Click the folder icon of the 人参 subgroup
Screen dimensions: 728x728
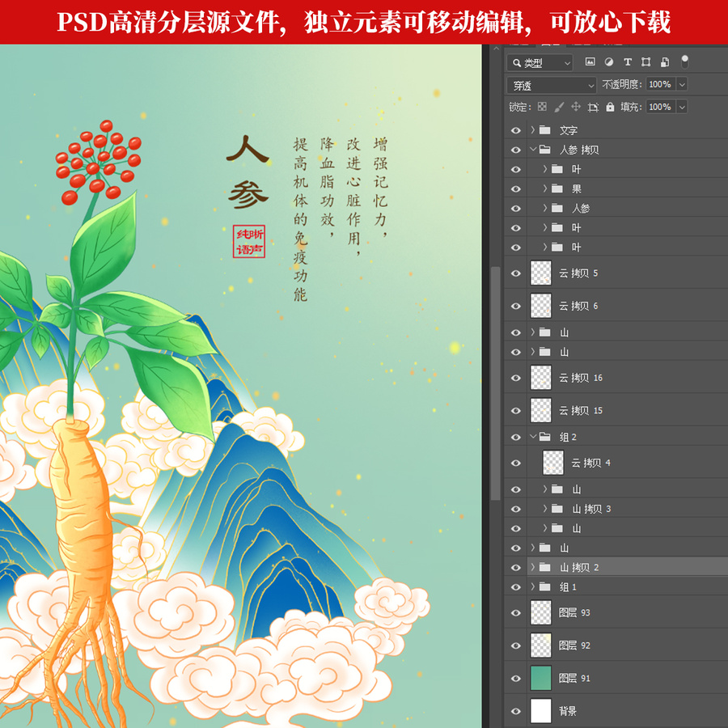[557, 208]
